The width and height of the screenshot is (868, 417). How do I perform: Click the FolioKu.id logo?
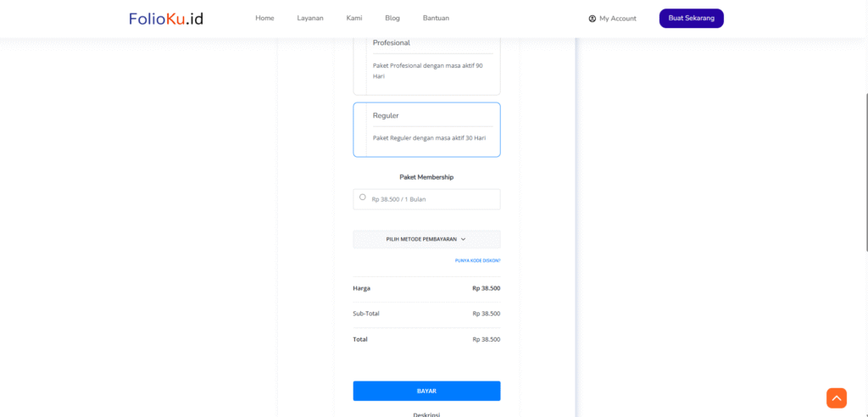click(x=166, y=18)
